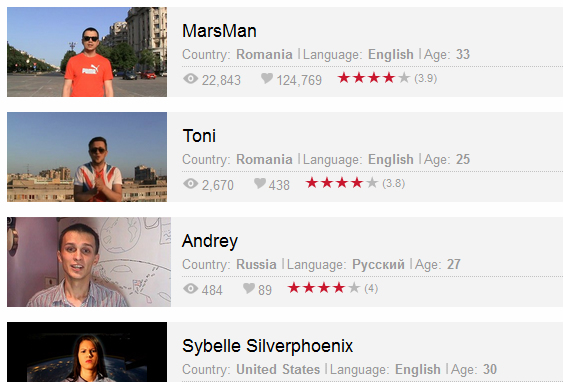Click the views eye icon for MarsMan
The image size is (563, 382).
coord(191,79)
